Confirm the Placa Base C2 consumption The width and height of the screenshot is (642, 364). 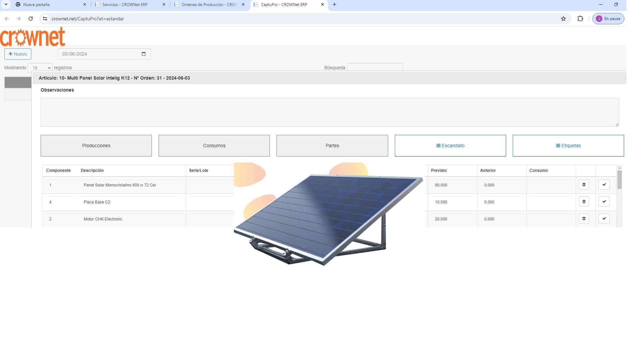click(604, 201)
